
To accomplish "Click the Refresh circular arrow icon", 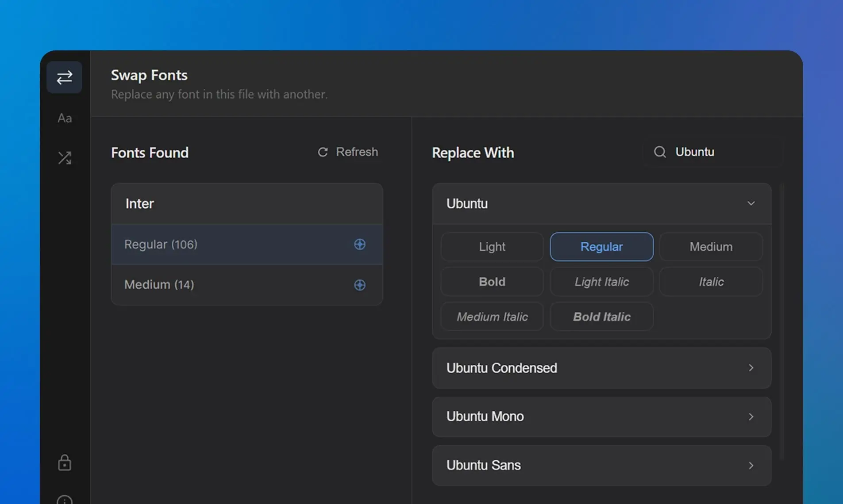I will pos(323,152).
